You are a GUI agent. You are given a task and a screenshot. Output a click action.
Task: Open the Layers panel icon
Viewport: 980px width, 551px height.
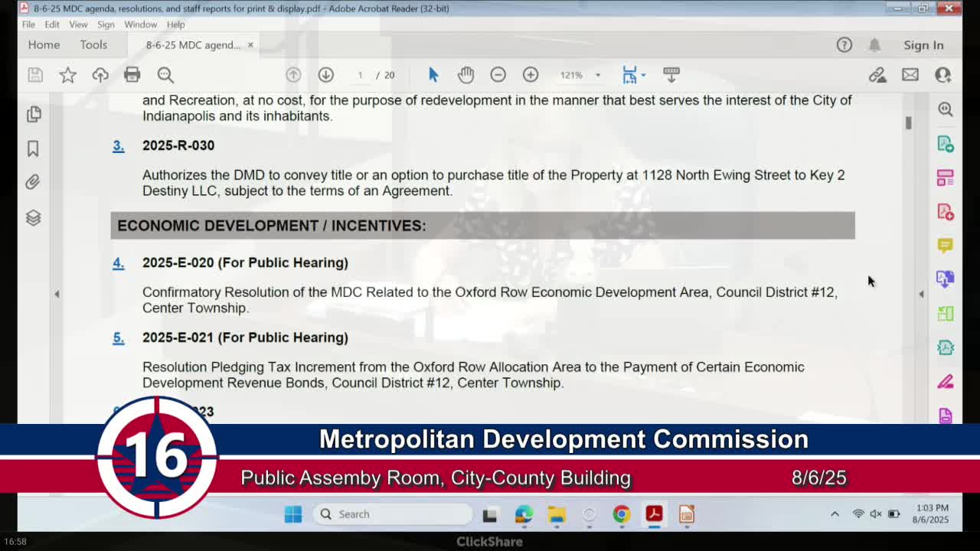(x=33, y=218)
